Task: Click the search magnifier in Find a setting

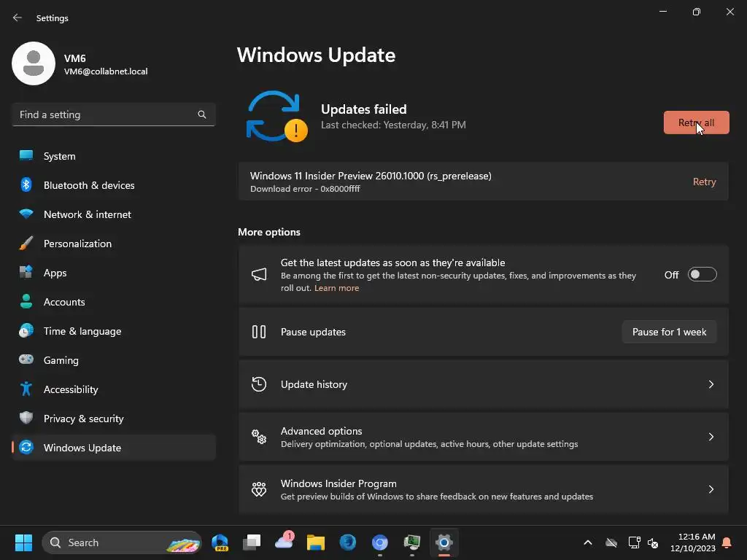Action: (x=202, y=114)
